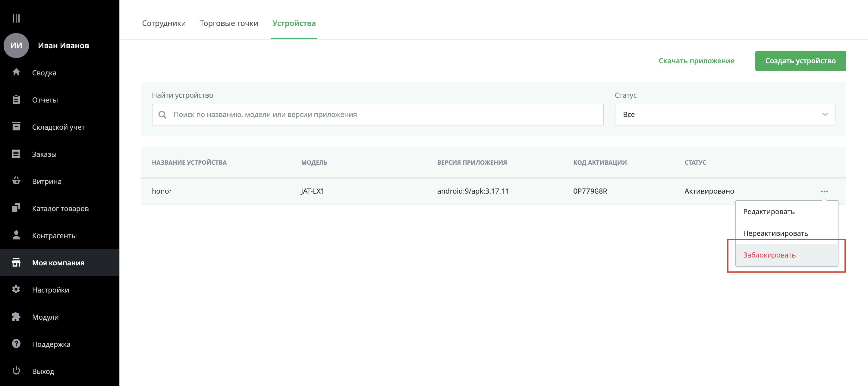Click the Отчеты clipboard icon

(16, 100)
